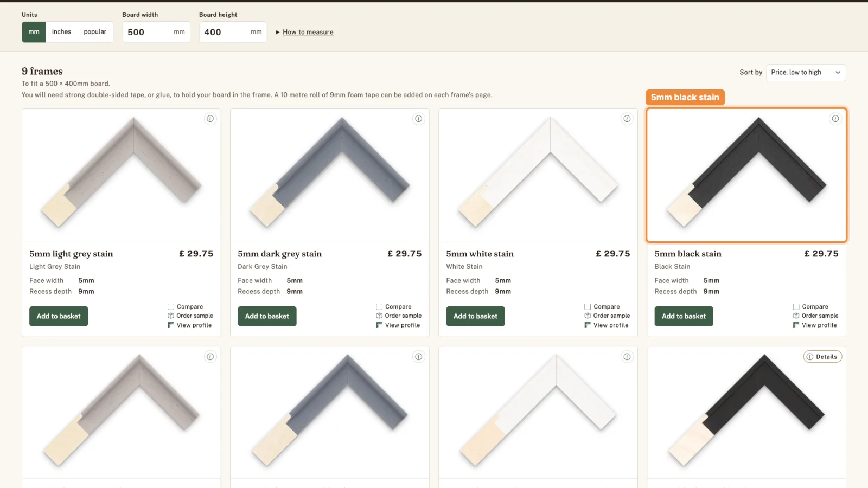Open the 5mm black stain frame image
Screen dimensions: 868x488
click(x=746, y=175)
